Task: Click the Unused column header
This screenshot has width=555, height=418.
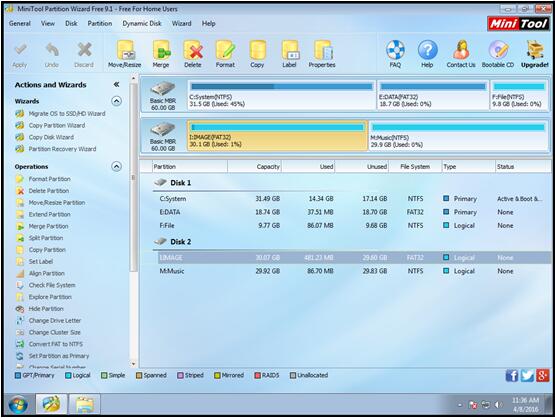Action: tap(361, 167)
